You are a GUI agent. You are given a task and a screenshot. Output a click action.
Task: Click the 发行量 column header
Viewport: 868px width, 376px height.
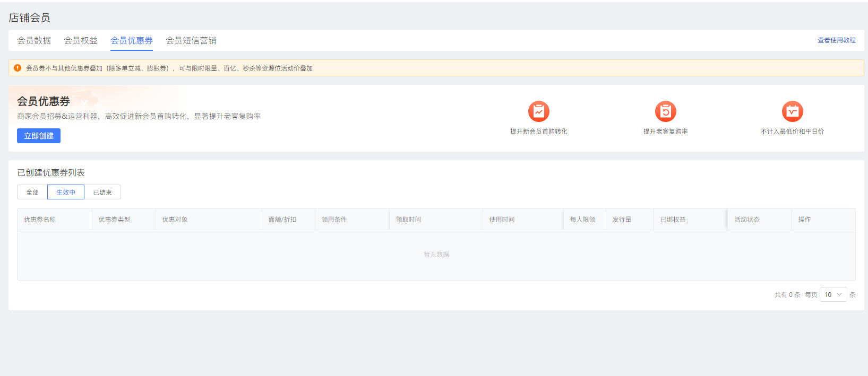tap(622, 220)
